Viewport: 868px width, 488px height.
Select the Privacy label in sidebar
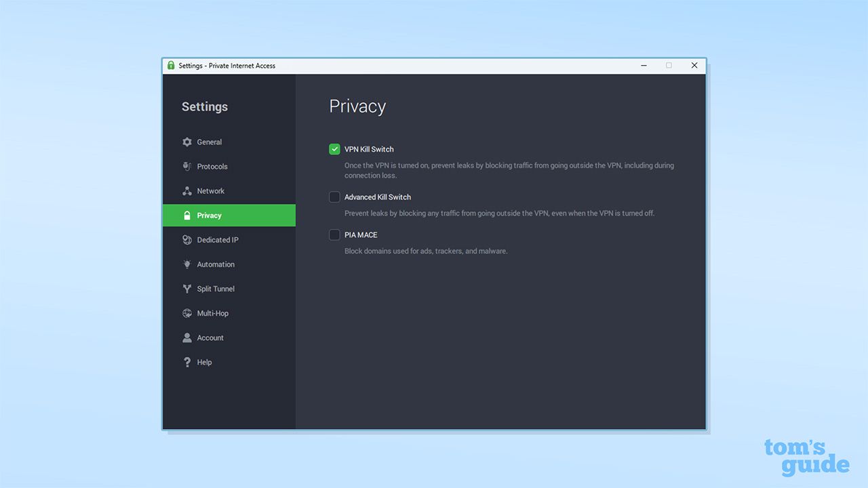point(210,216)
